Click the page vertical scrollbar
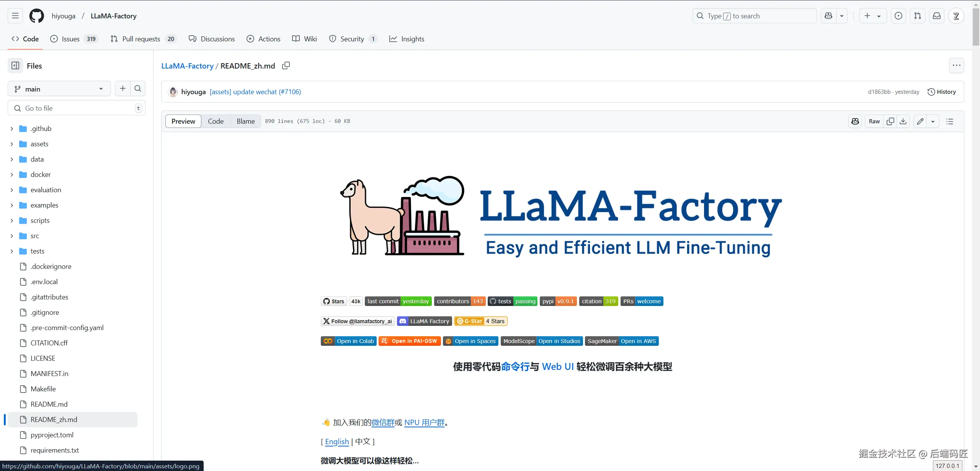 (976, 27)
